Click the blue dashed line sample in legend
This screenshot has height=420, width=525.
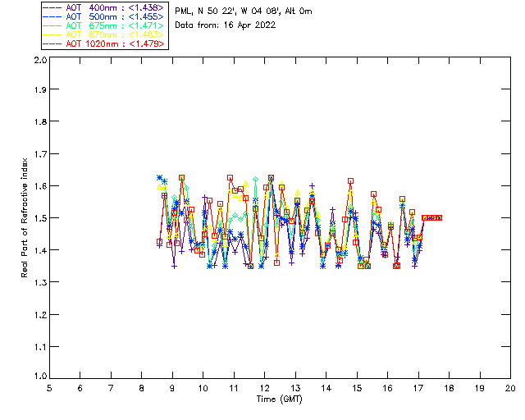click(x=52, y=16)
